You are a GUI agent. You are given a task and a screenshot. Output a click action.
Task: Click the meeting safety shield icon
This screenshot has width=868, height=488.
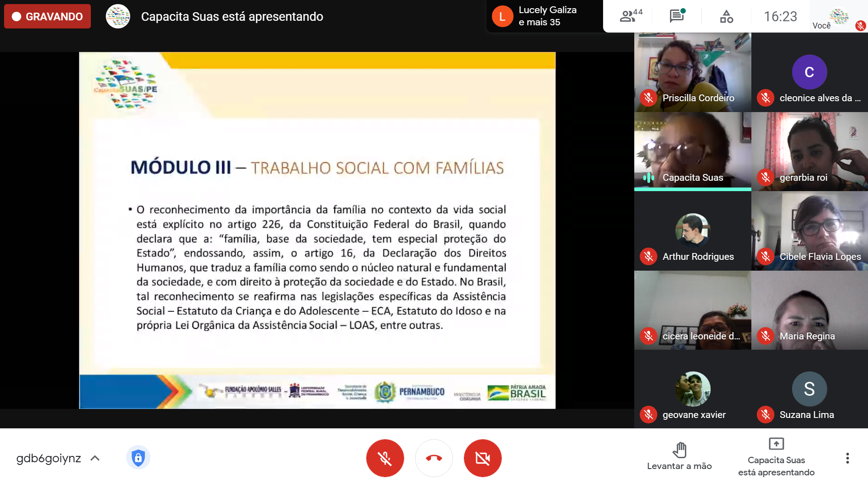(138, 458)
